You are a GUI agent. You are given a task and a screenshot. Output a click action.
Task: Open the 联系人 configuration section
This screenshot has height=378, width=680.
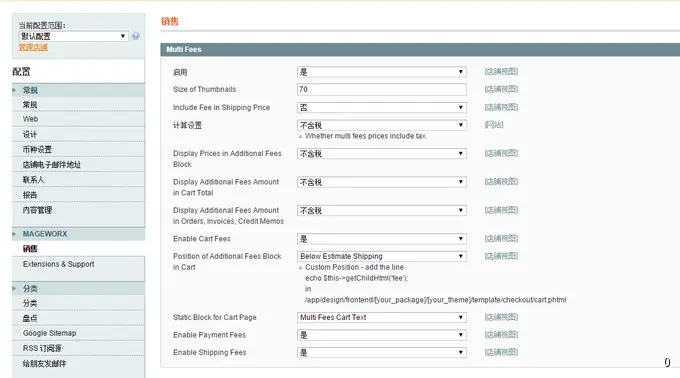point(78,179)
